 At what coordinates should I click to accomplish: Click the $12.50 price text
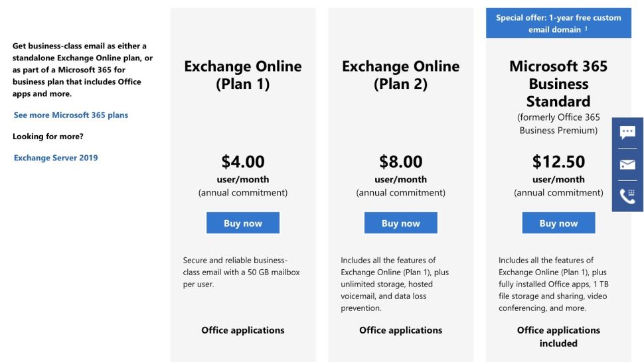point(558,162)
